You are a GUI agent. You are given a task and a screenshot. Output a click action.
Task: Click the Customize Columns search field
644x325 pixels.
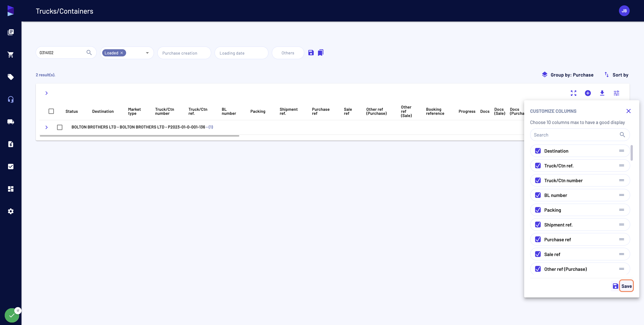[580, 135]
